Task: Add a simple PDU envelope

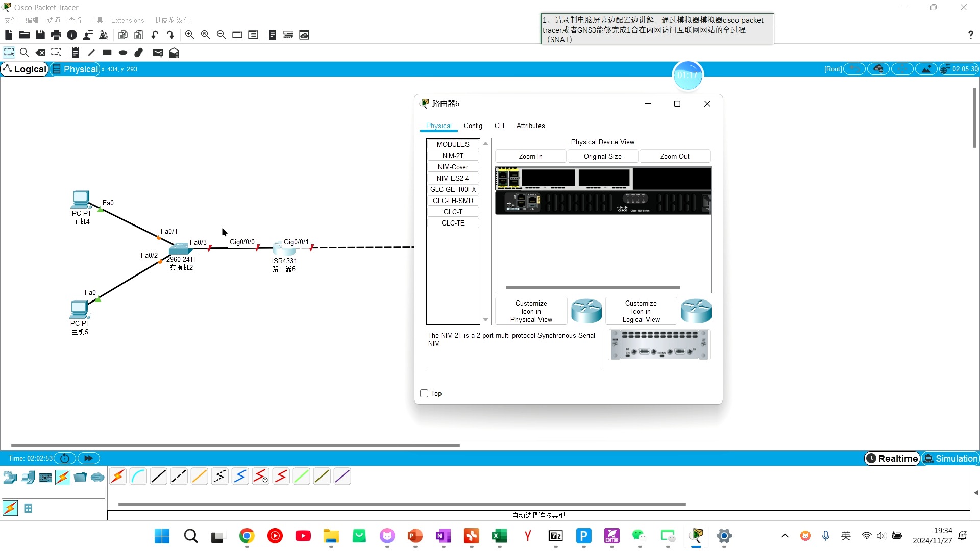Action: point(158,53)
